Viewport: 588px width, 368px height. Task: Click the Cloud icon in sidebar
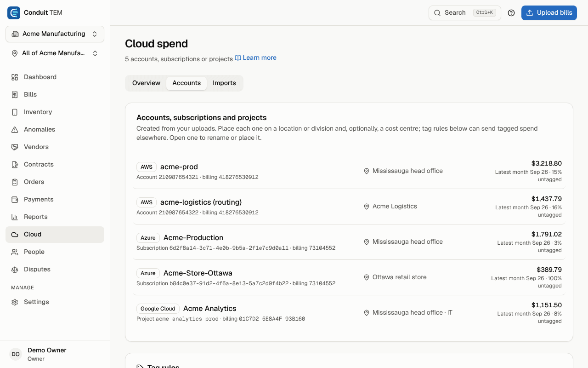[15, 235]
